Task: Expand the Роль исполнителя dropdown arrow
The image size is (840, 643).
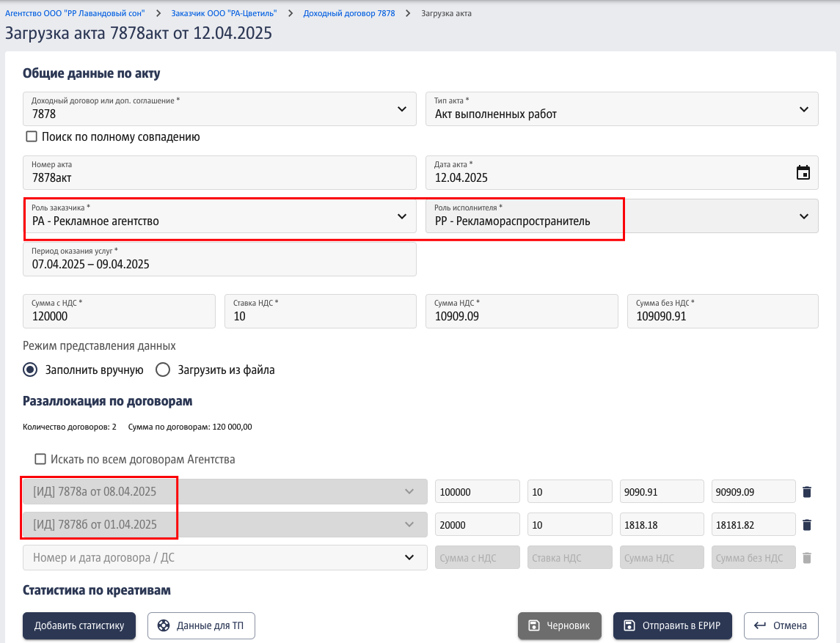Action: click(803, 216)
